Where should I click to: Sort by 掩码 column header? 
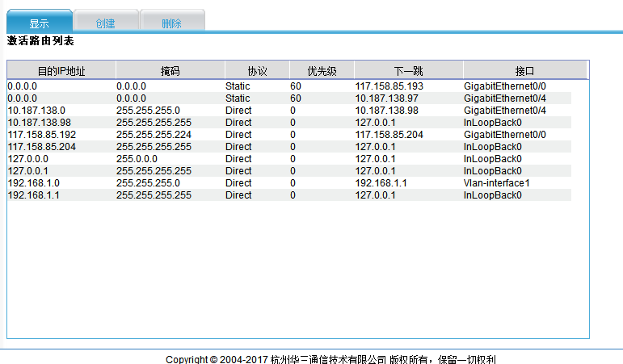[170, 71]
